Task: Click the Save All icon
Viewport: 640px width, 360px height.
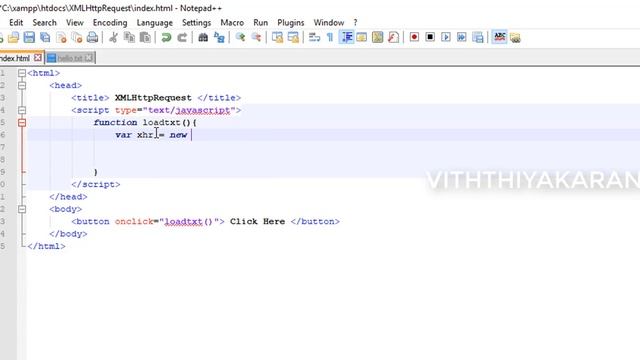Action: pos(45,38)
